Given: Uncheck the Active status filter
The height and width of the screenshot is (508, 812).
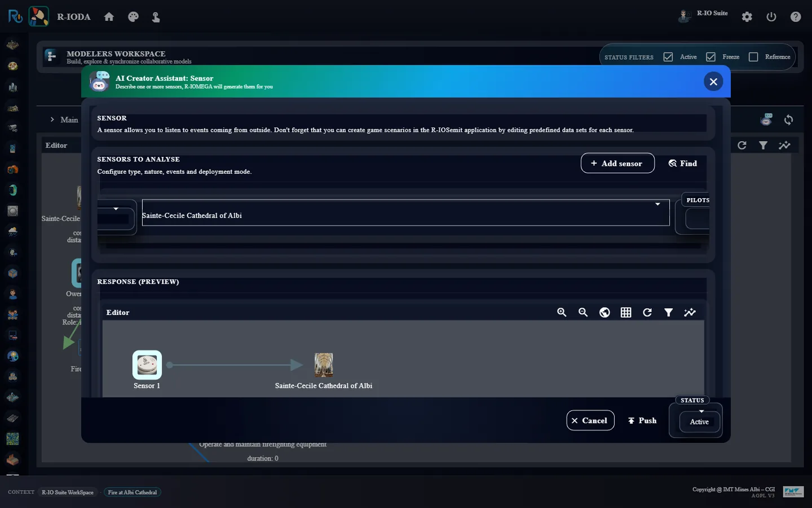Looking at the screenshot, I should coord(668,57).
